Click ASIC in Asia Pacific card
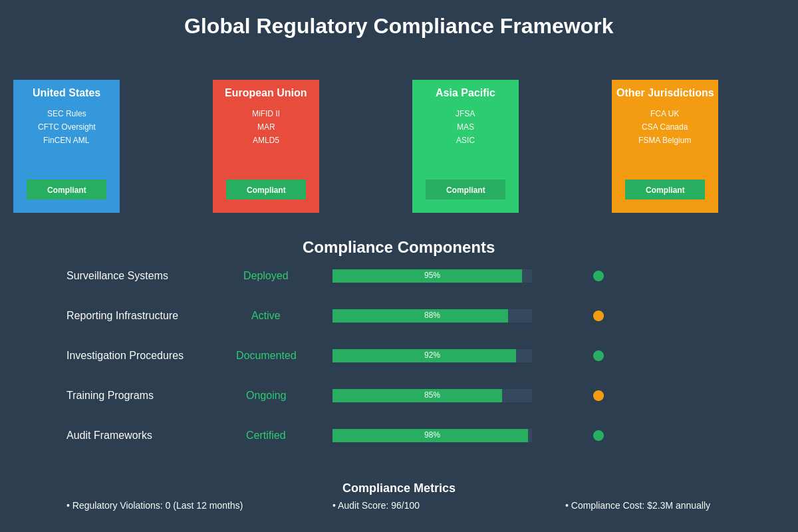Screen dimensions: 798x532 coord(465,140)
